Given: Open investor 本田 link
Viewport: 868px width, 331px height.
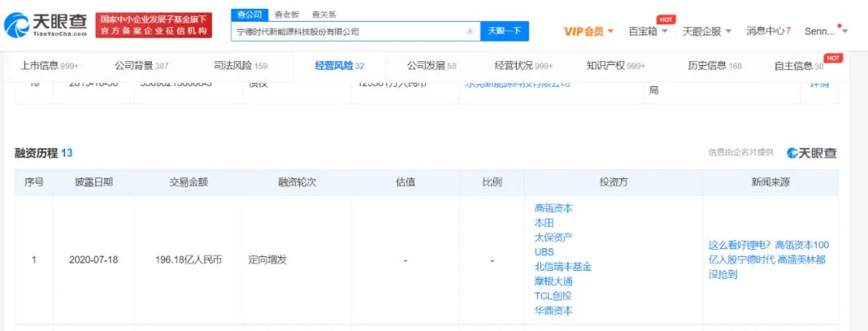Looking at the screenshot, I should (543, 223).
